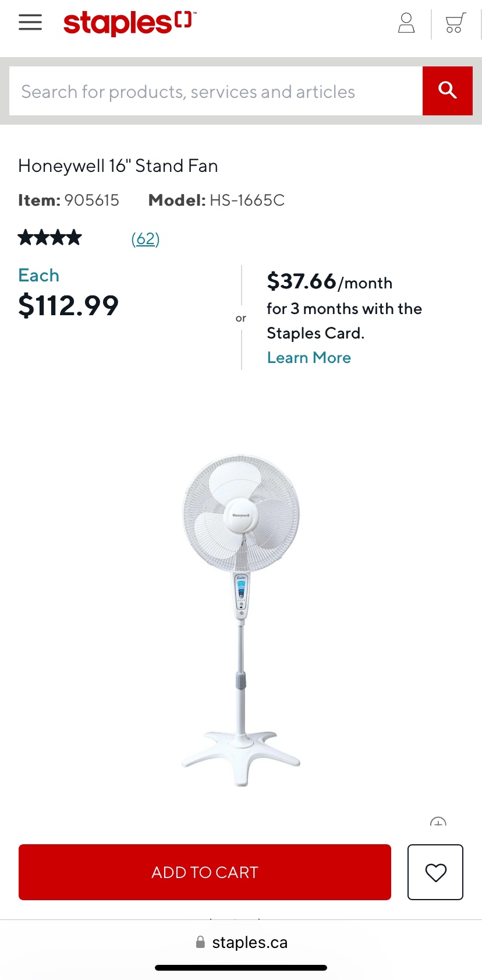Click Learn More about Staples Card
The width and height of the screenshot is (482, 980).
(x=309, y=358)
